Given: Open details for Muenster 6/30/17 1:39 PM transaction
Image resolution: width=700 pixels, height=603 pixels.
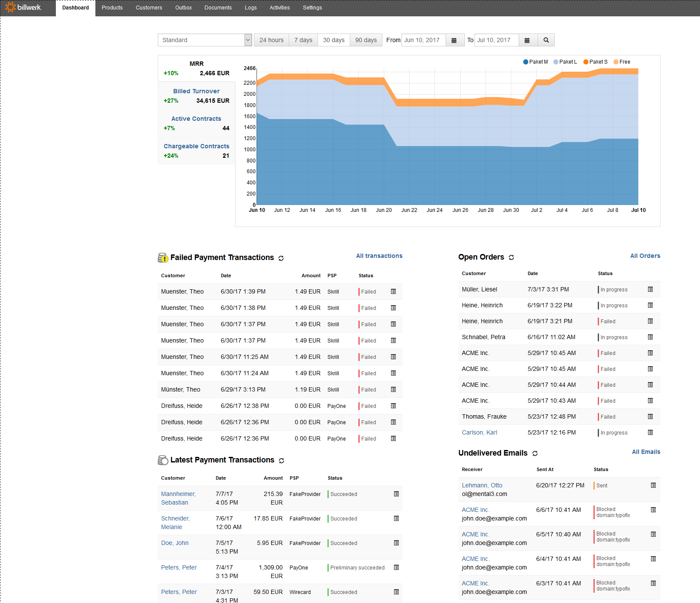Looking at the screenshot, I should coord(393,291).
